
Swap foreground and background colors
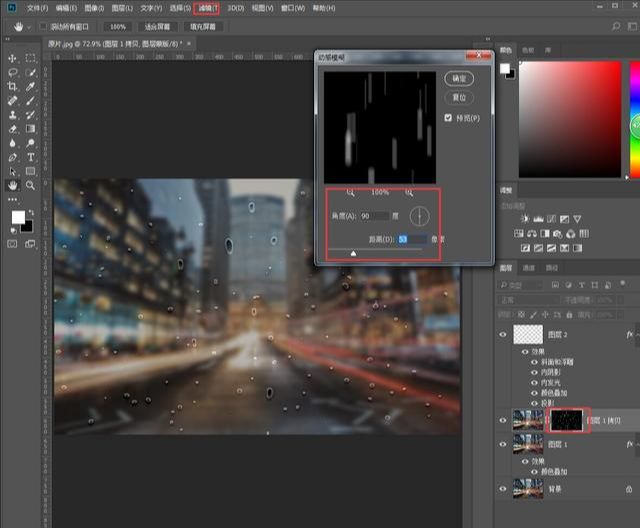[31, 213]
